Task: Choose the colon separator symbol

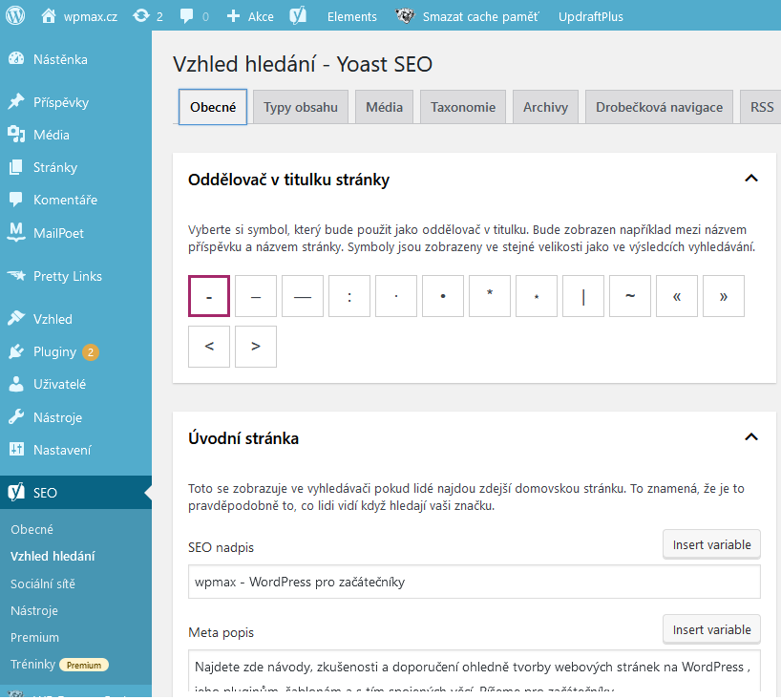Action: pos(349,296)
